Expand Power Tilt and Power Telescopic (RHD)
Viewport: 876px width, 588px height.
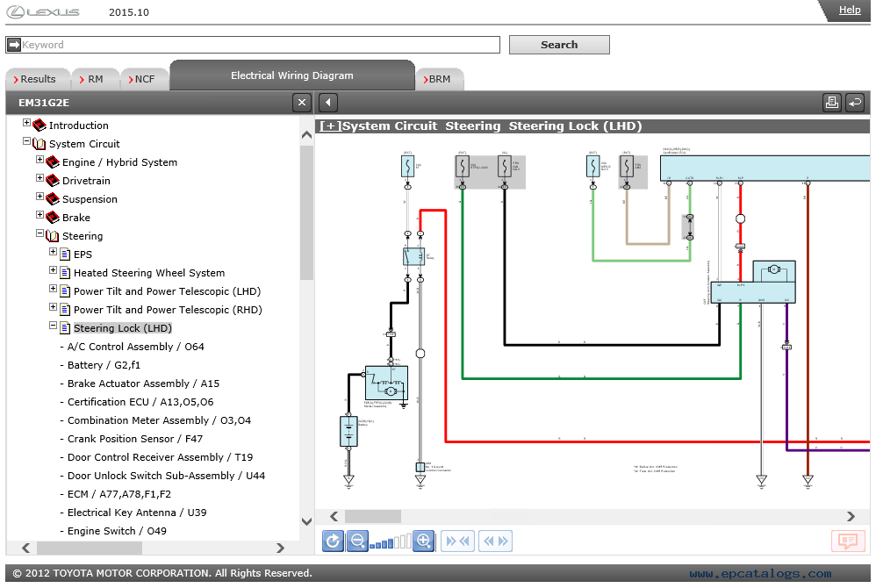(53, 306)
